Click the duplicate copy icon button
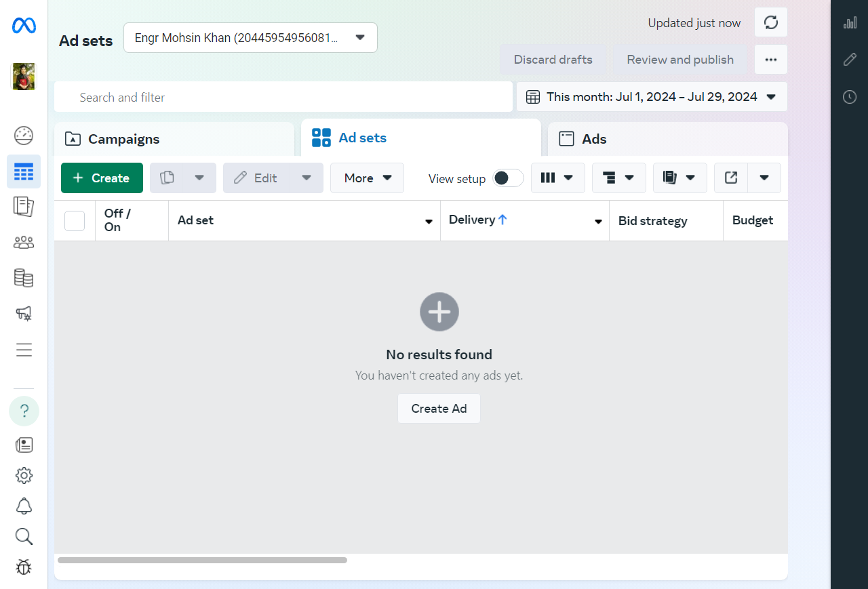 pos(167,178)
